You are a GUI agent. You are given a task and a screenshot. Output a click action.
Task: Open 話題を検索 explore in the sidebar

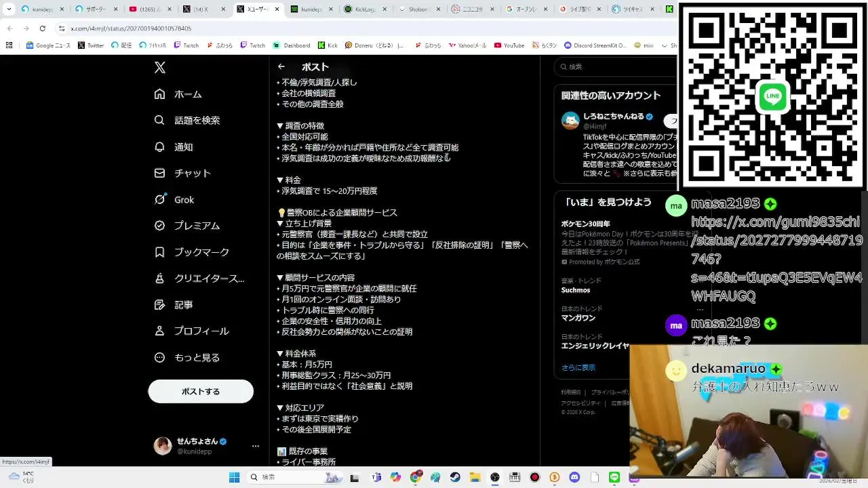187,120
